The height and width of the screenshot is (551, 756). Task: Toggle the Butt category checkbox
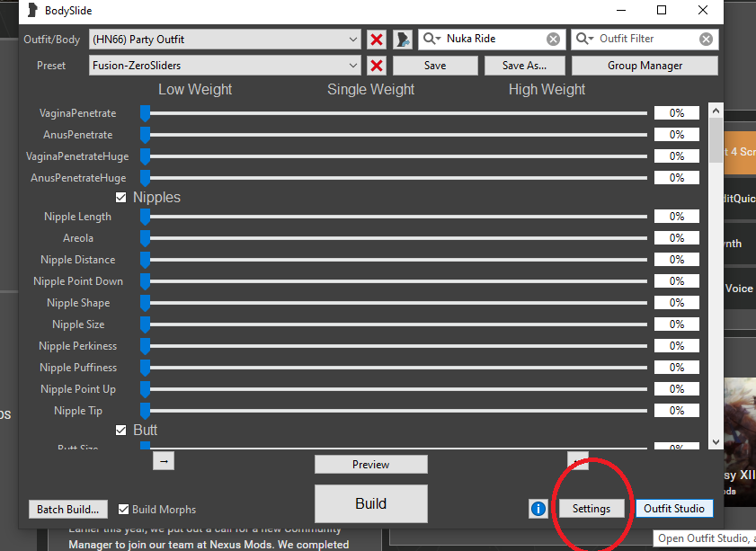pos(121,430)
